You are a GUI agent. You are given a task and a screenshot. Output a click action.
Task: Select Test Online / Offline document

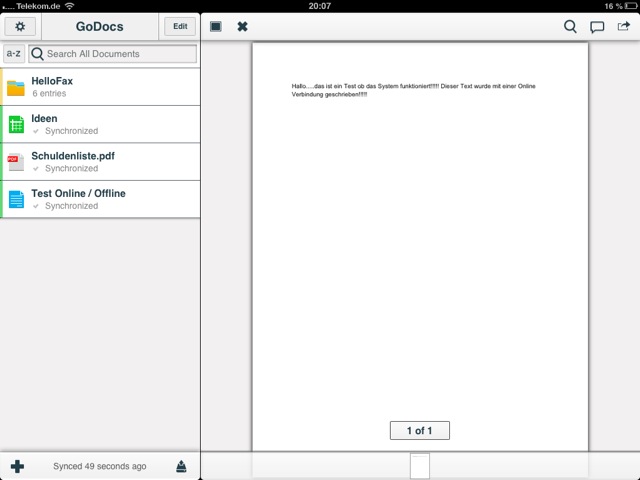pyautogui.click(x=100, y=199)
